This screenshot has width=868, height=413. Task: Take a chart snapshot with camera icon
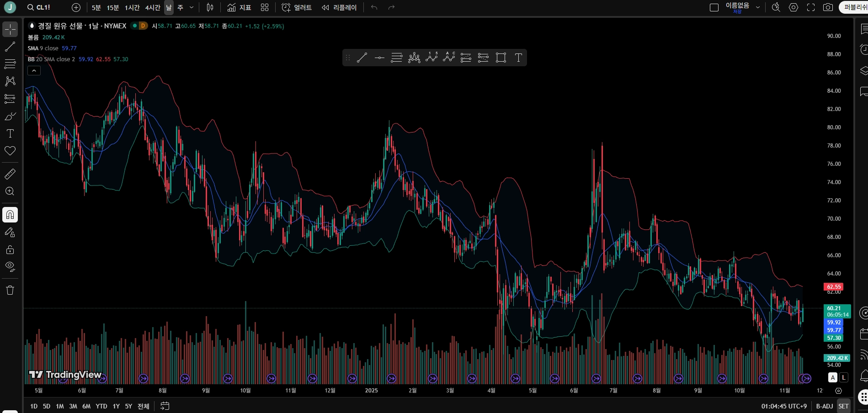828,7
